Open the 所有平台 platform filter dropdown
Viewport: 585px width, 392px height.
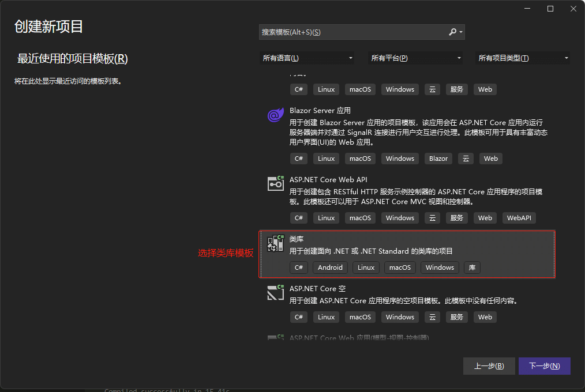[415, 58]
